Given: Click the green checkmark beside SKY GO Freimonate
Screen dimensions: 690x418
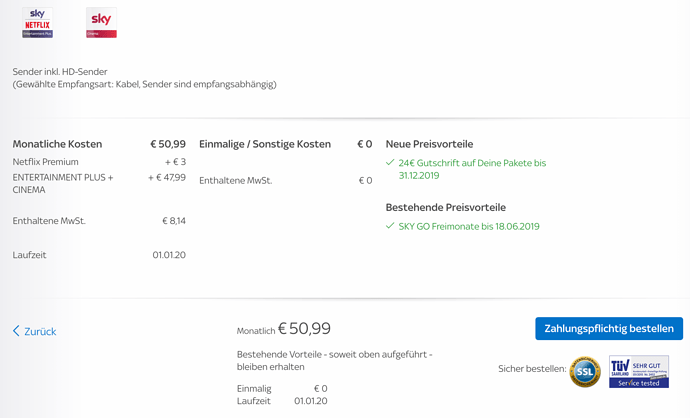Looking at the screenshot, I should point(390,226).
